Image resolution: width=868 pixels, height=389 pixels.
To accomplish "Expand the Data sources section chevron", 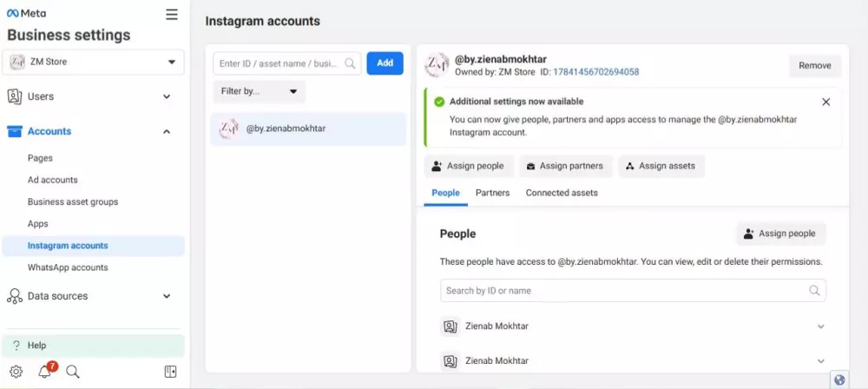I will pyautogui.click(x=167, y=296).
